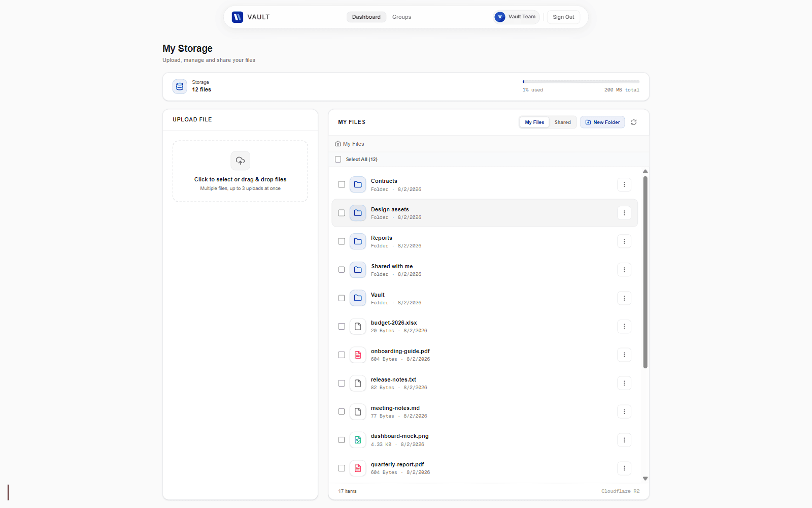Image resolution: width=812 pixels, height=508 pixels.
Task: Click the Vault logo icon
Action: [x=238, y=17]
